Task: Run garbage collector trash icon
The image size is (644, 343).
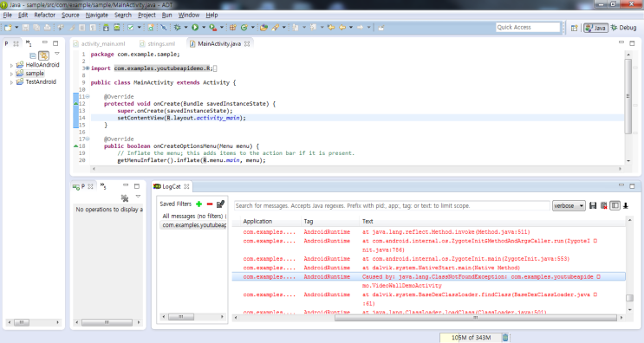Action: 505,338
